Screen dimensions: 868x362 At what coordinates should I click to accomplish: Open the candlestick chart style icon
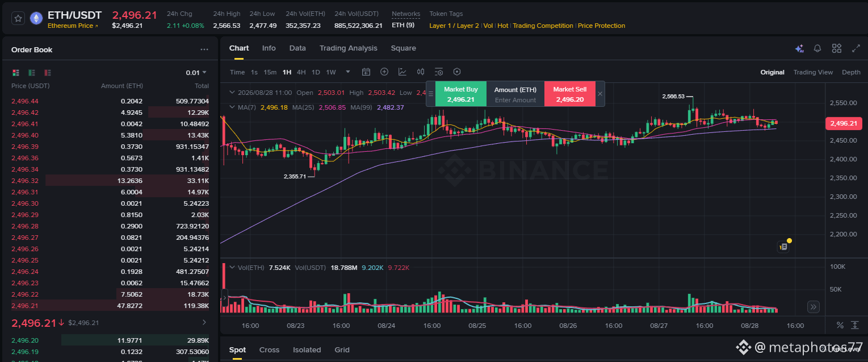(421, 72)
